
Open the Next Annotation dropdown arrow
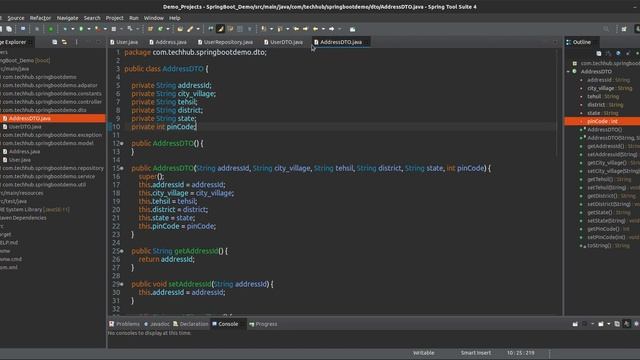pos(271,29)
